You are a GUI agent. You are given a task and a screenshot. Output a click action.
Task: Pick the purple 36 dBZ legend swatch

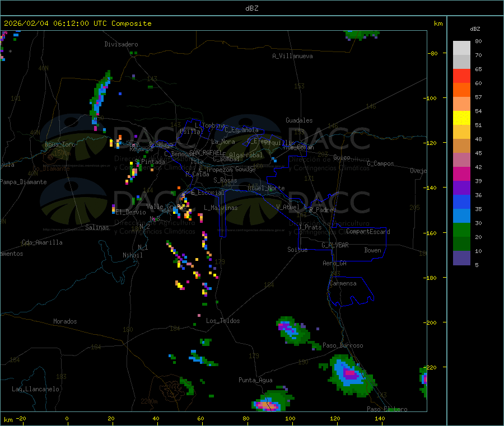pyautogui.click(x=461, y=188)
